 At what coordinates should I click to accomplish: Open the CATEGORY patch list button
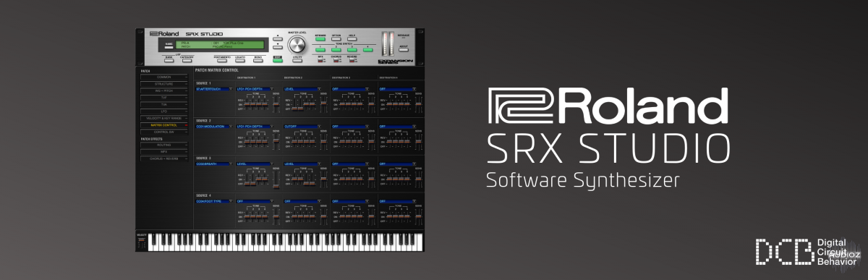187,60
